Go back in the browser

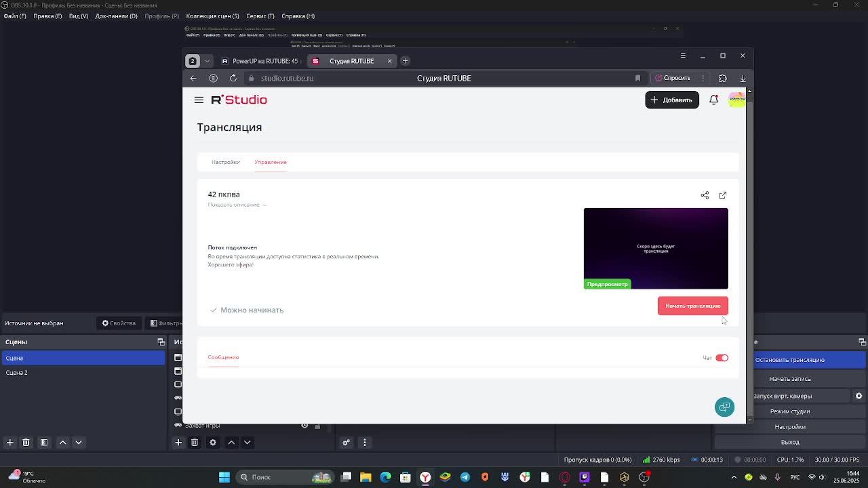click(x=193, y=78)
